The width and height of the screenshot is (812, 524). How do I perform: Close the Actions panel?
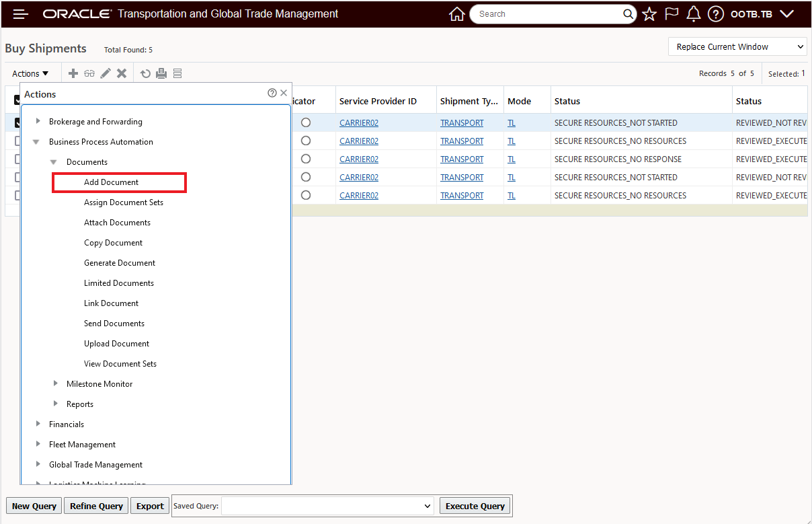(x=284, y=93)
